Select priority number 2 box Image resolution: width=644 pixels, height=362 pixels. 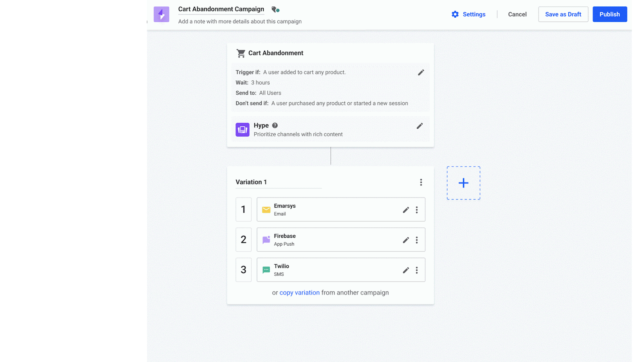244,240
